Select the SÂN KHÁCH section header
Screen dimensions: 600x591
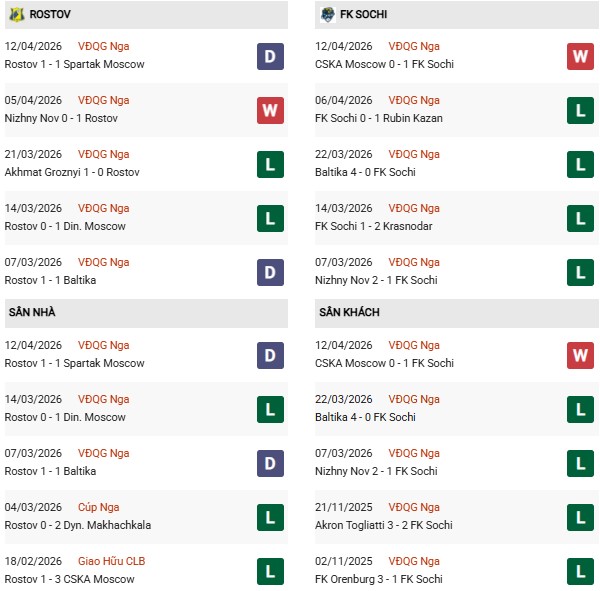pos(349,312)
